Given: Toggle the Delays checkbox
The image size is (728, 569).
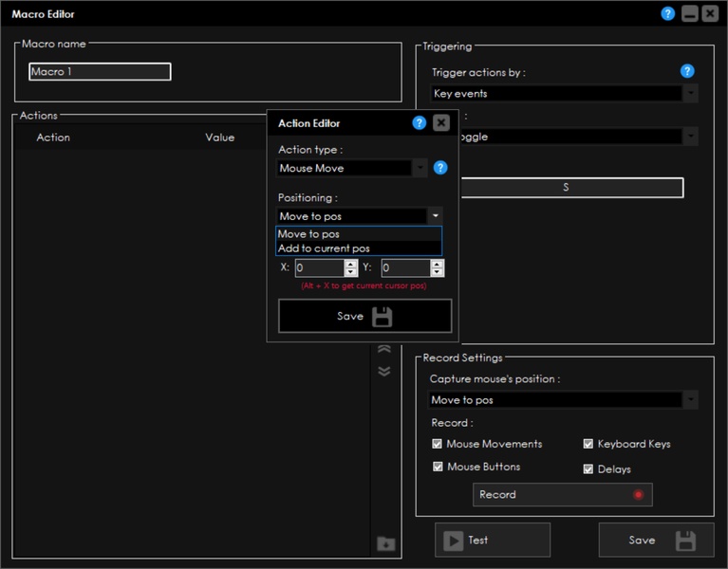Looking at the screenshot, I should tap(588, 468).
